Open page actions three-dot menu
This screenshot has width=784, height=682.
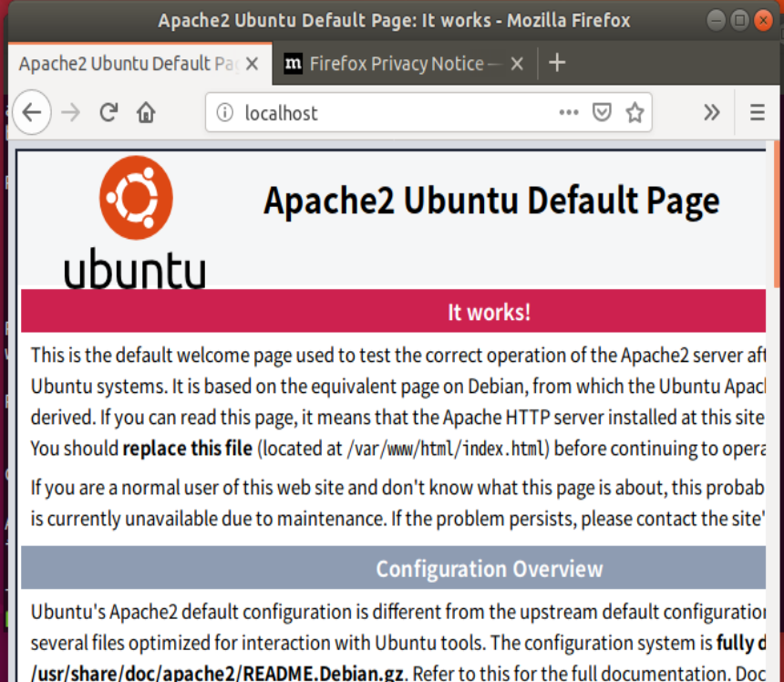coord(569,112)
